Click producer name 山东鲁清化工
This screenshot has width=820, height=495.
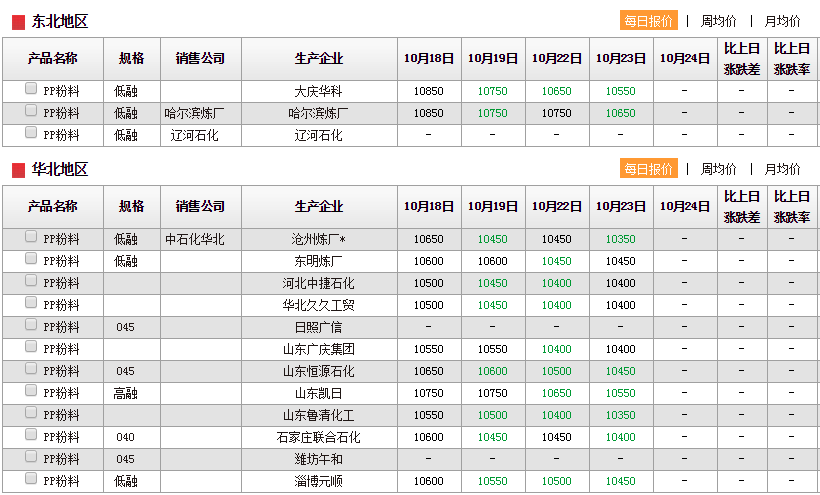[318, 415]
